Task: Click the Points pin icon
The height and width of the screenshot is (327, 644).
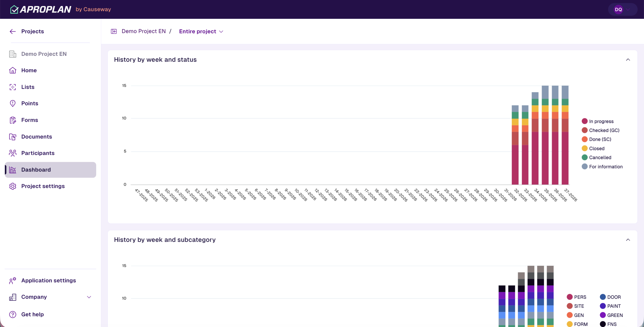Action: (13, 103)
